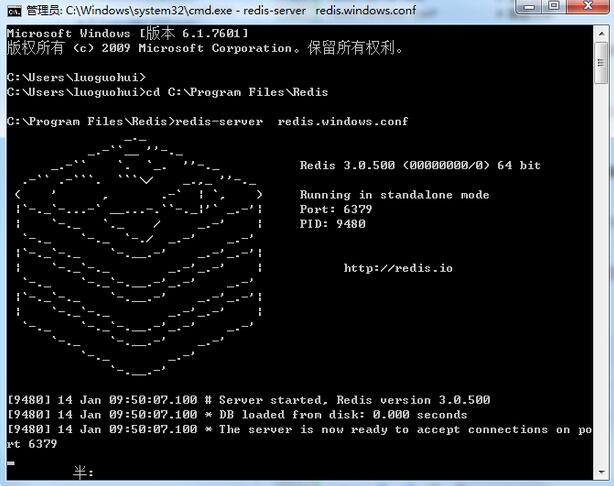Click the 'PID: 9480' line
The height and width of the screenshot is (486, 614).
pyautogui.click(x=332, y=224)
